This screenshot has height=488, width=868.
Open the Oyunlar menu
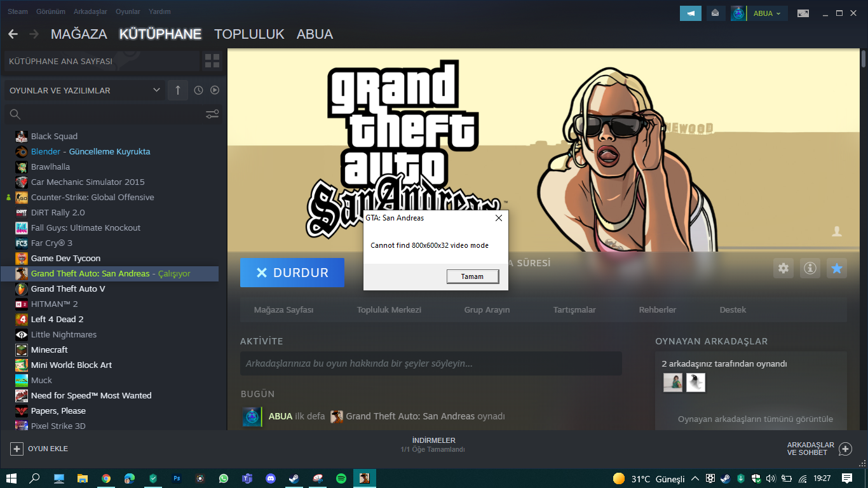click(128, 11)
